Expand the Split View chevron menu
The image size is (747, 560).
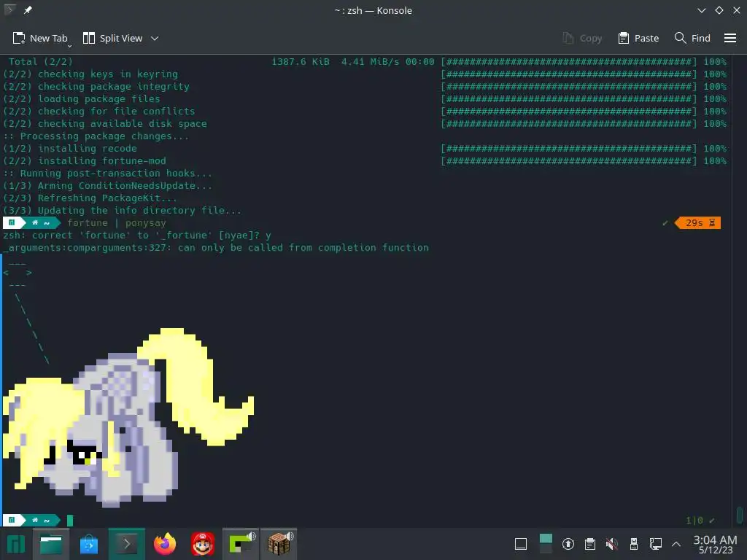click(155, 38)
